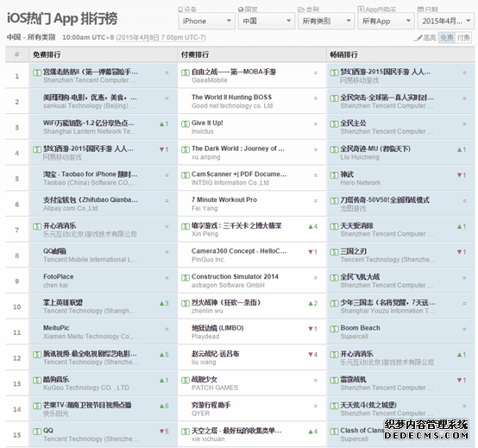Click in-app purchase icon beside 全民奇迹-MU
The image size is (478, 448).
pos(335,149)
